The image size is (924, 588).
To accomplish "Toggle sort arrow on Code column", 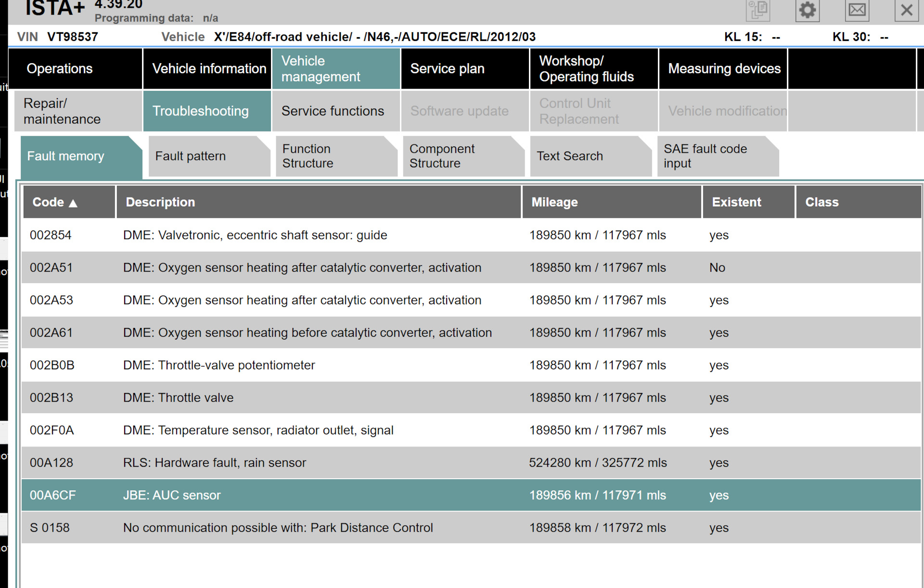I will click(x=73, y=203).
